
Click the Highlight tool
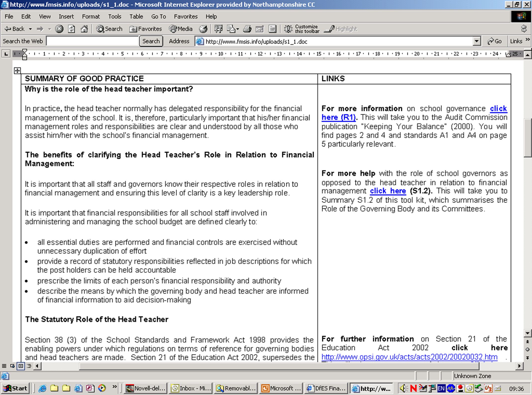341,29
